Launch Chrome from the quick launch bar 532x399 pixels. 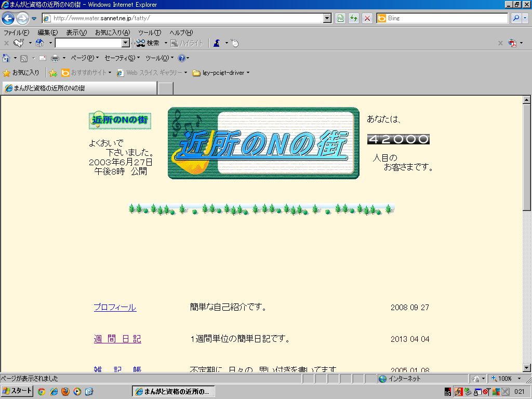coord(42,392)
